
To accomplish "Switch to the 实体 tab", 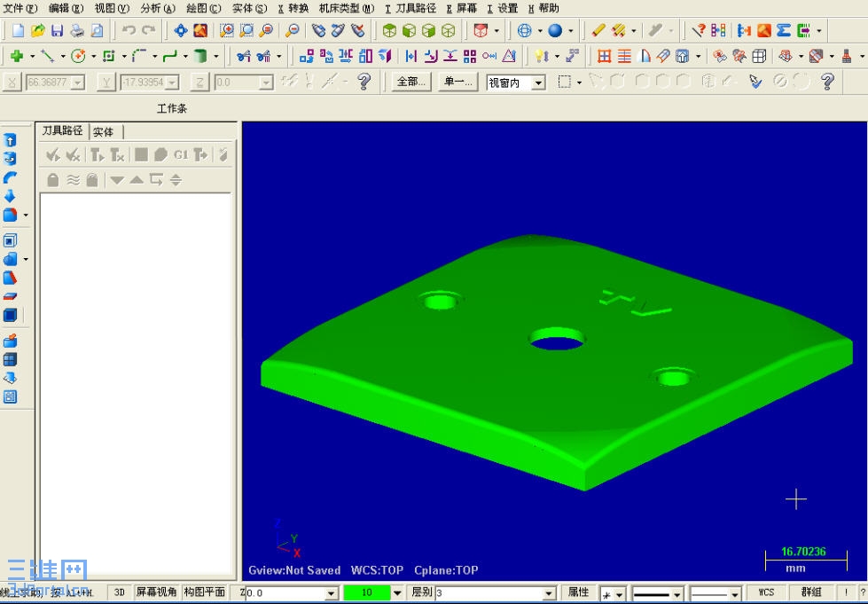I will point(103,132).
